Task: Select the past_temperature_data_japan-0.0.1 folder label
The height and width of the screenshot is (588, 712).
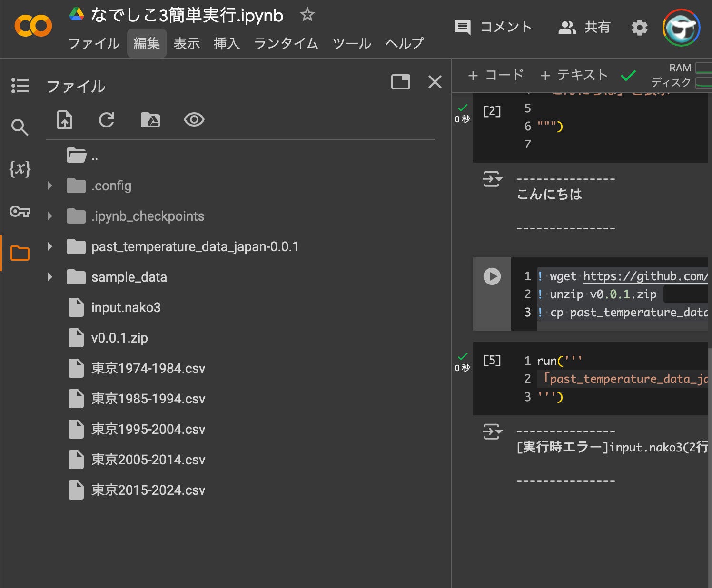Action: pos(195,246)
